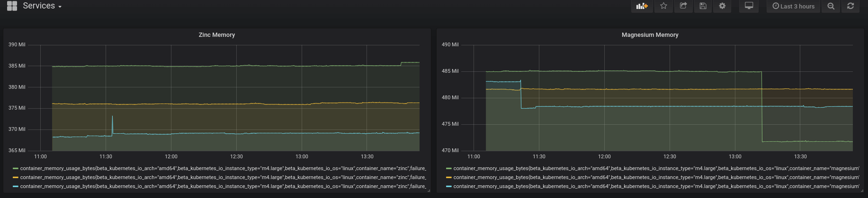Open the Services dashboard dropdown
Viewport: 868px width, 198px height.
43,6
